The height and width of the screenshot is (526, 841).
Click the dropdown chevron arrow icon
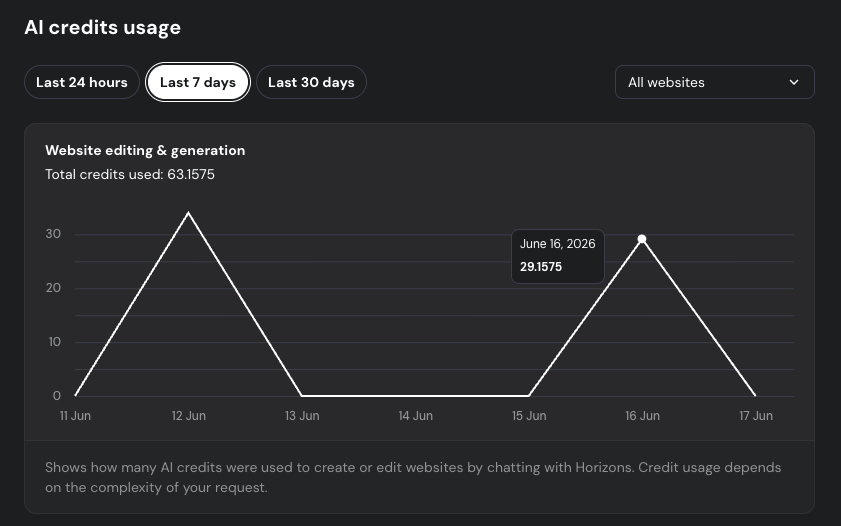[x=794, y=83]
